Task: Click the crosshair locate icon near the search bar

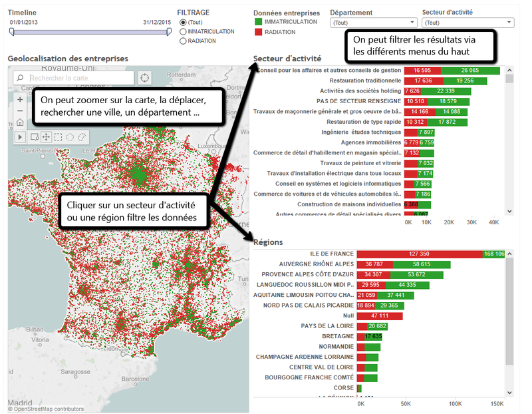Action: pos(145,78)
